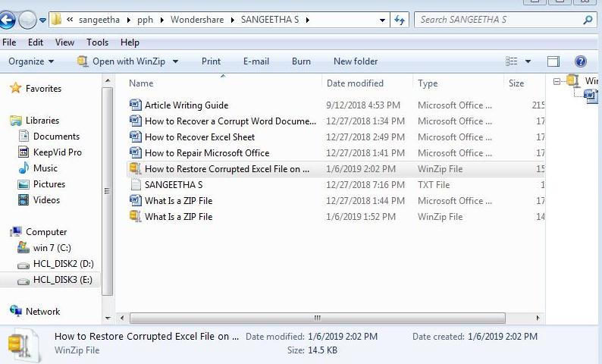Collapse the tree node in preview pane

557,81
